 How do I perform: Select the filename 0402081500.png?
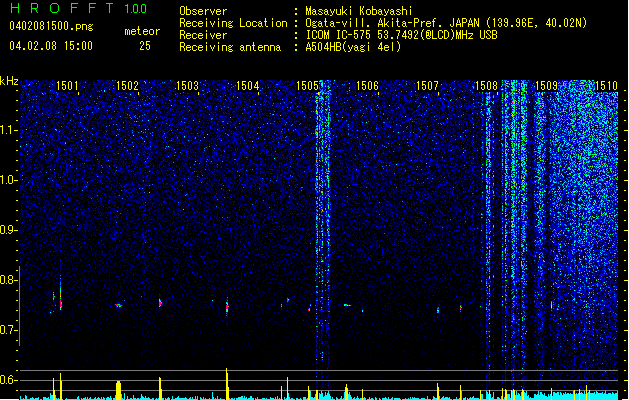(x=51, y=26)
